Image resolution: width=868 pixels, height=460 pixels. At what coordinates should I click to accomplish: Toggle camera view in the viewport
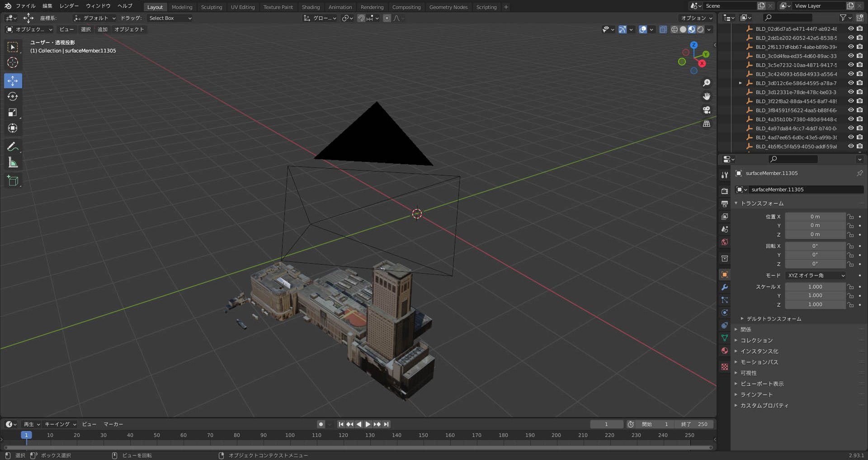click(x=707, y=110)
